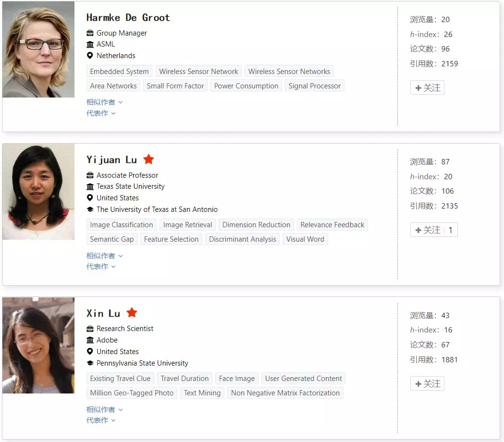This screenshot has width=504, height=442.
Task: Click the red star beside Xin Lu
Action: pos(132,312)
